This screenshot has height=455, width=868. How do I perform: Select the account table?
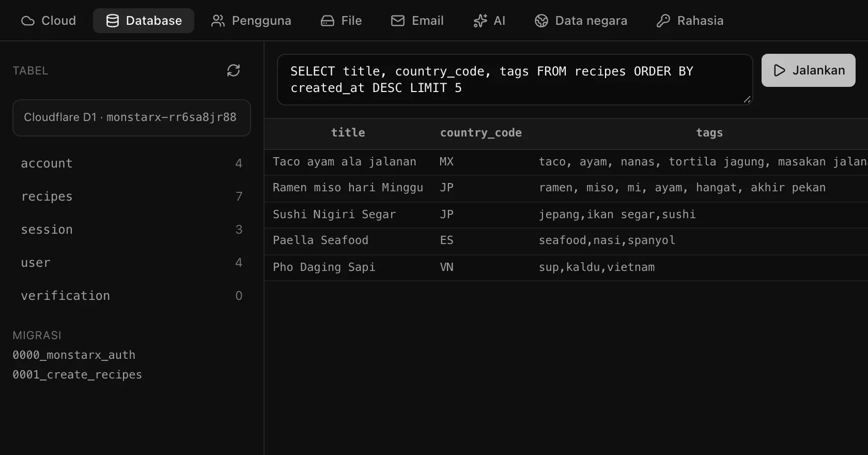[132, 163]
